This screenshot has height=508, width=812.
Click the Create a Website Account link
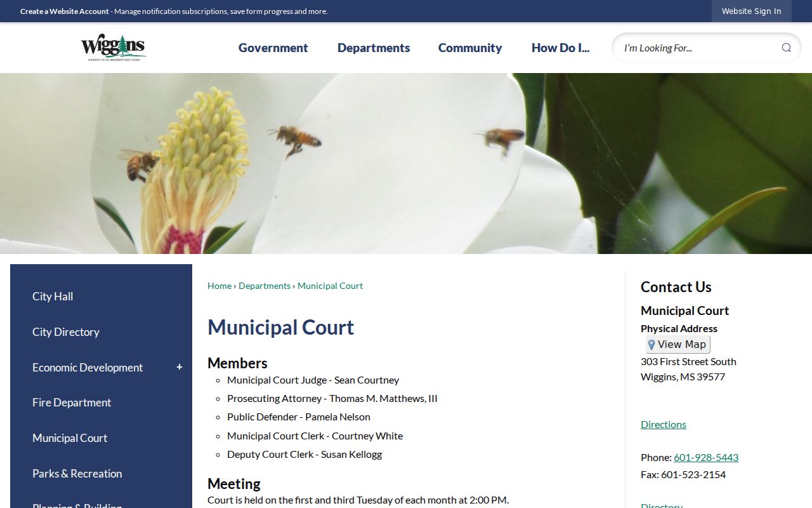pyautogui.click(x=65, y=11)
